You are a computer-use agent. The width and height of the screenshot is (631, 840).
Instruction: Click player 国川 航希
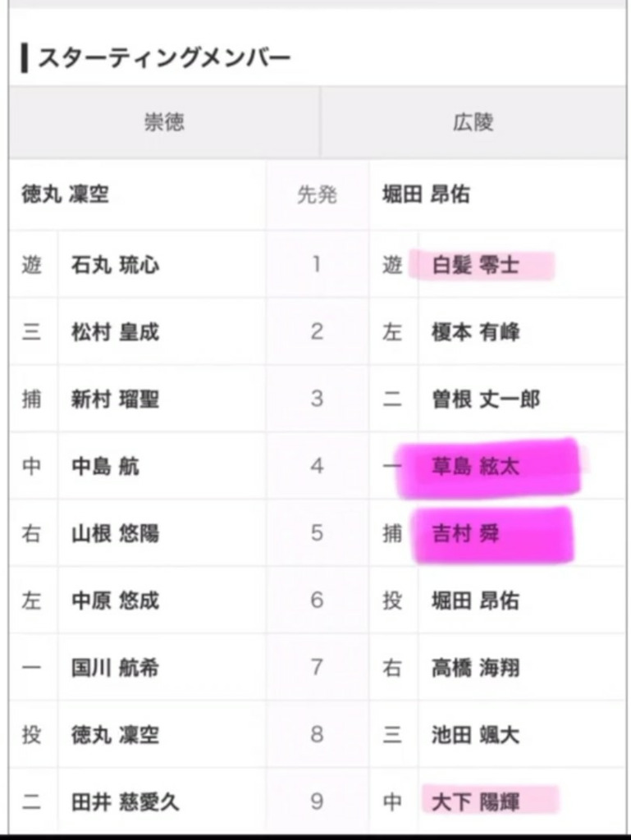click(x=115, y=668)
